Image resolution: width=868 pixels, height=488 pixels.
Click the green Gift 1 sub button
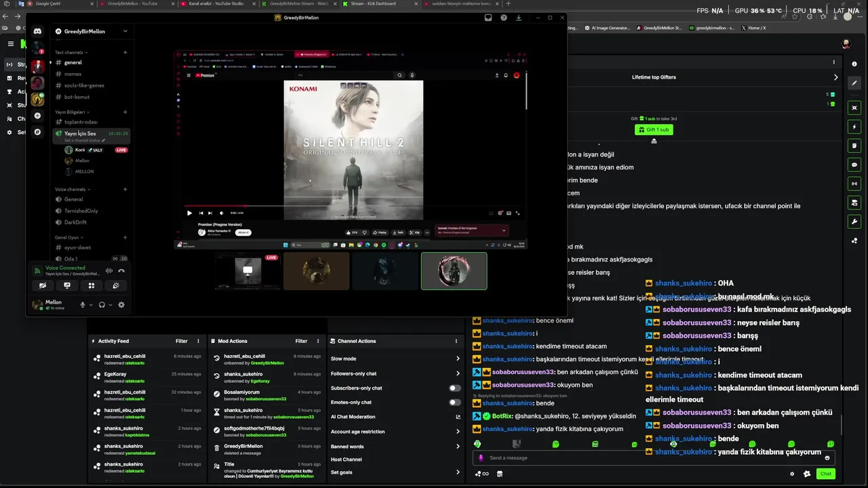[654, 129]
